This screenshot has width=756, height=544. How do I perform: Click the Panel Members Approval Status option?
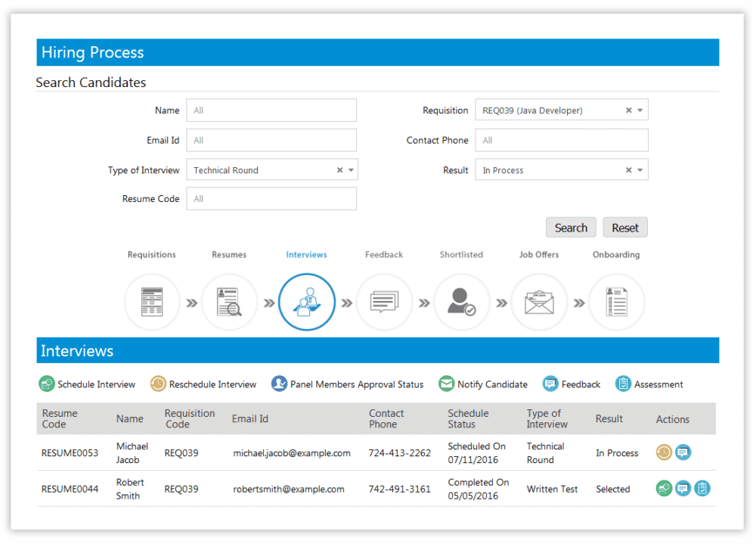coord(348,384)
